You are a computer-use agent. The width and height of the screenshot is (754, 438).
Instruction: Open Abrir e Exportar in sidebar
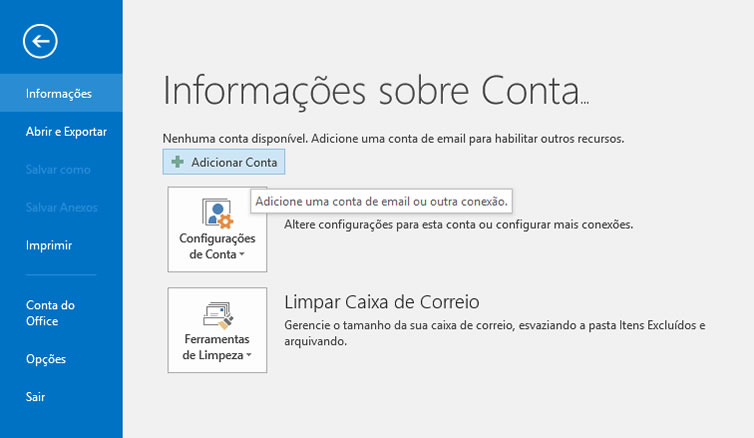(x=66, y=132)
